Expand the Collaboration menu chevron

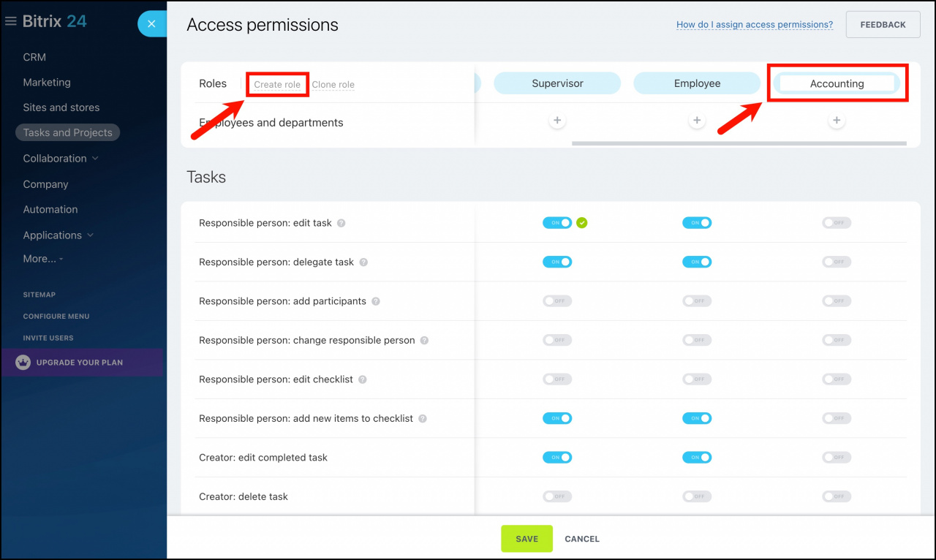tap(95, 159)
